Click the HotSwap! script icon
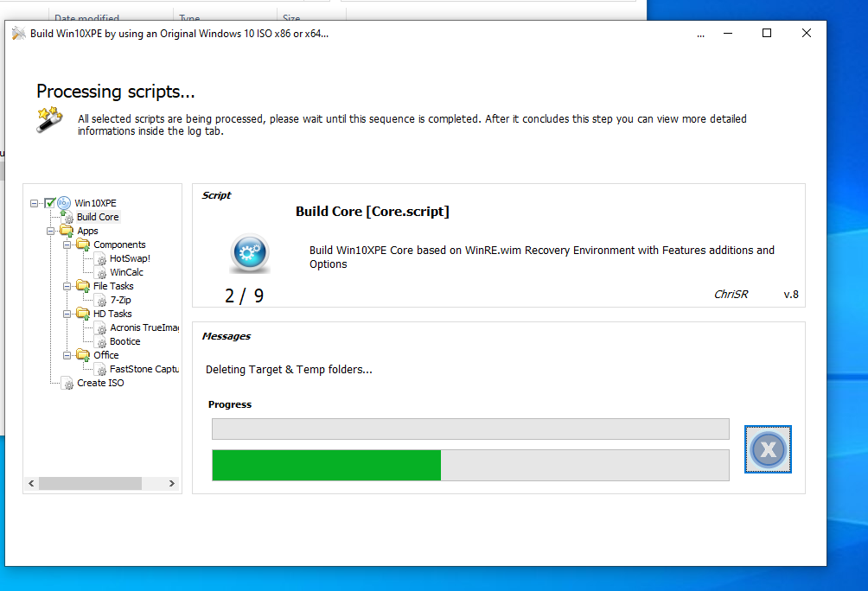 tap(100, 258)
